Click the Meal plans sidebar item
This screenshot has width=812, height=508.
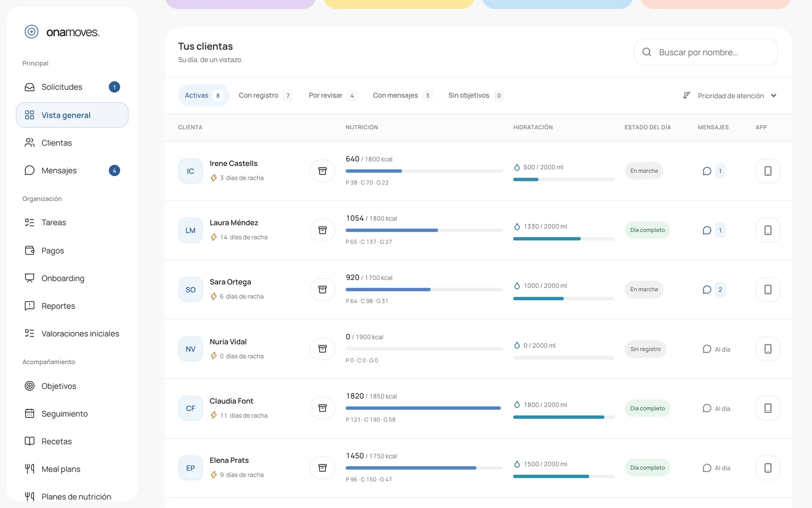(72, 469)
